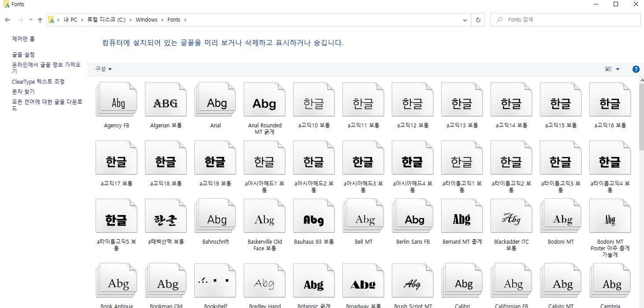
Task: Select the a고딕13 보통 font icon
Action: 462,100
